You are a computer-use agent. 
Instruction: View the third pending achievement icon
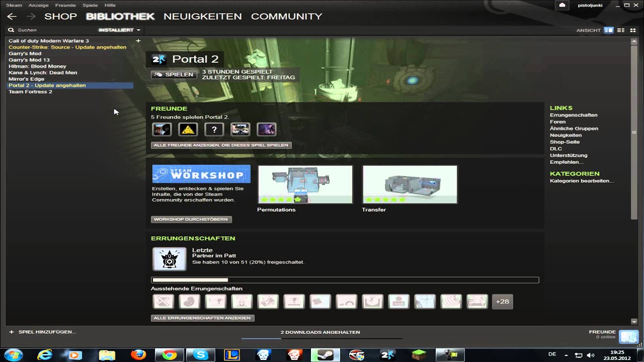pos(215,301)
